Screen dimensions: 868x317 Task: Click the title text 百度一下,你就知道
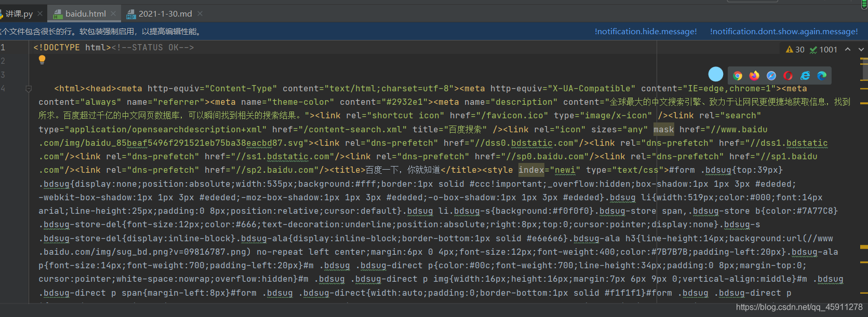click(403, 170)
